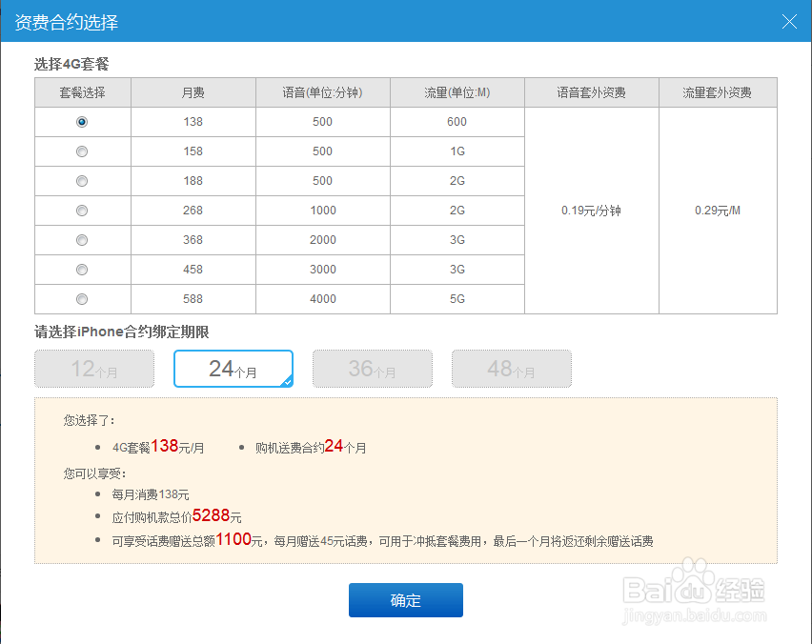Click the 套餐选择 column header

pyautogui.click(x=81, y=92)
